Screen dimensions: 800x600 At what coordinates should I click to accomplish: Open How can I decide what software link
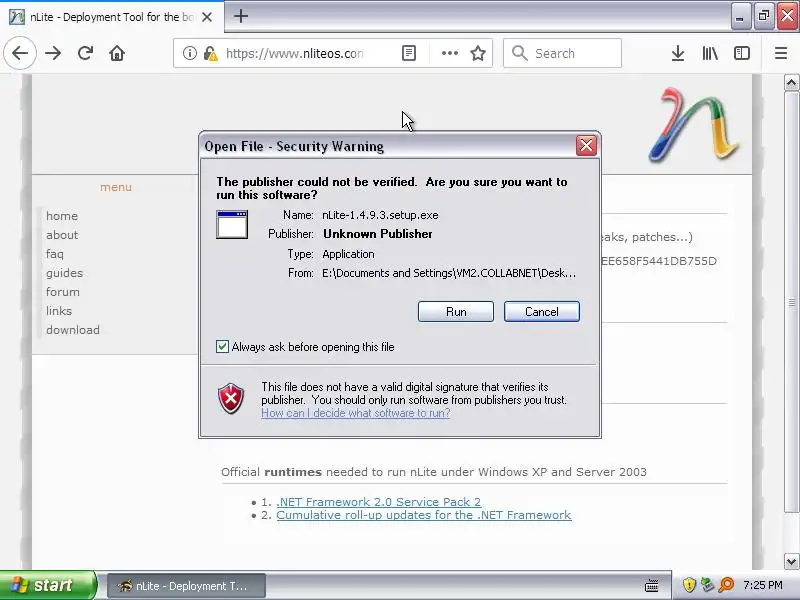pyautogui.click(x=356, y=413)
